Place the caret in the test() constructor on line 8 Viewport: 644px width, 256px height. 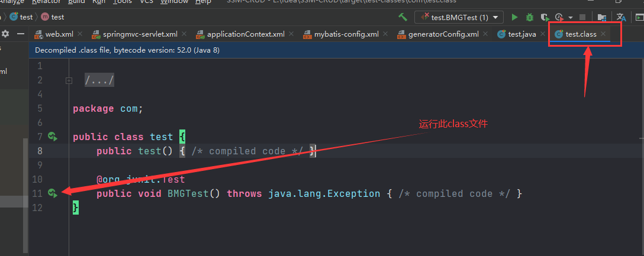pyautogui.click(x=155, y=151)
